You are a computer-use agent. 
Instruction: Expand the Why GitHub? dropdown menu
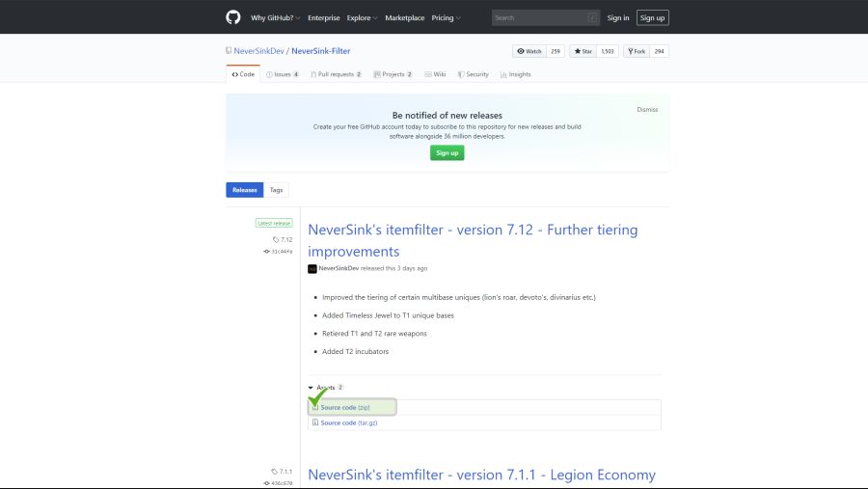click(x=275, y=17)
